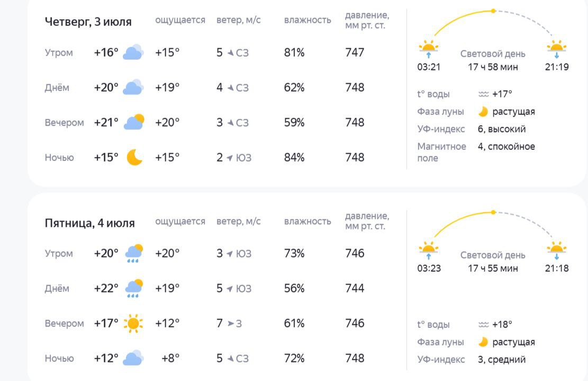
Task: Click the Friday sun arc position dot
Action: [493, 212]
